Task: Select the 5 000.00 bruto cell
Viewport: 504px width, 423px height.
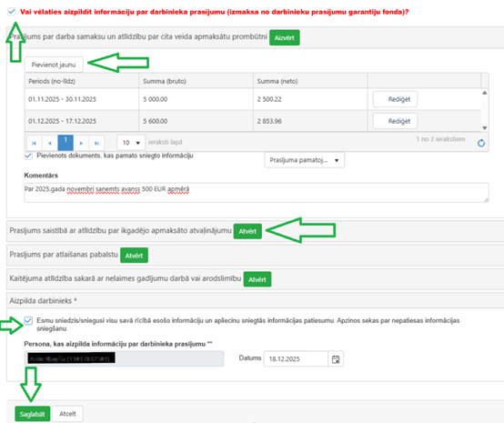Action: point(196,99)
